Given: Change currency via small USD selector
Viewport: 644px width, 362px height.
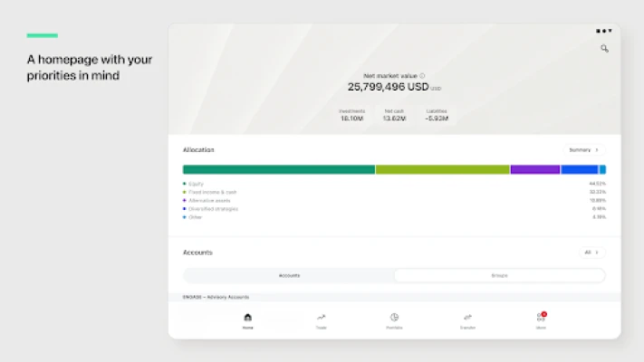Looking at the screenshot, I should pyautogui.click(x=437, y=89).
